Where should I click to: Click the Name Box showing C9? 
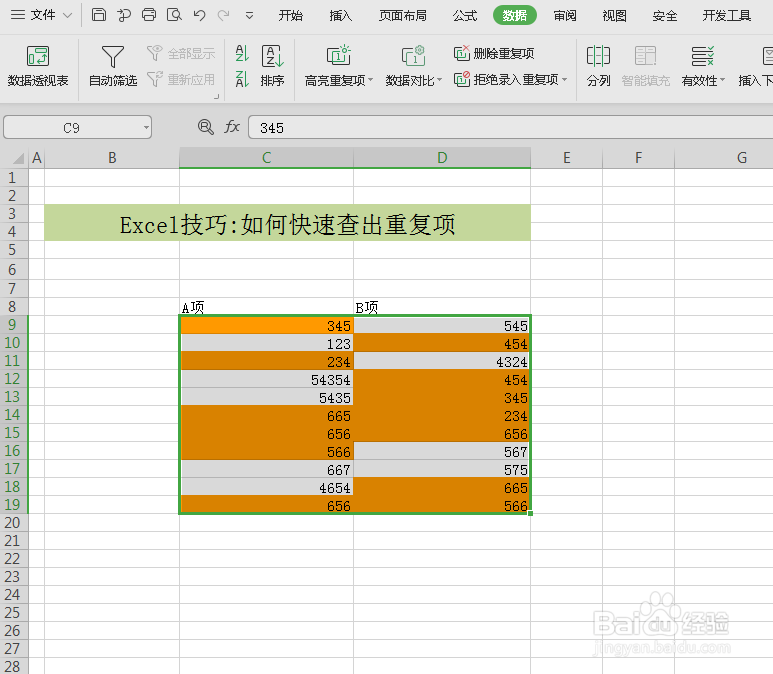pos(71,128)
